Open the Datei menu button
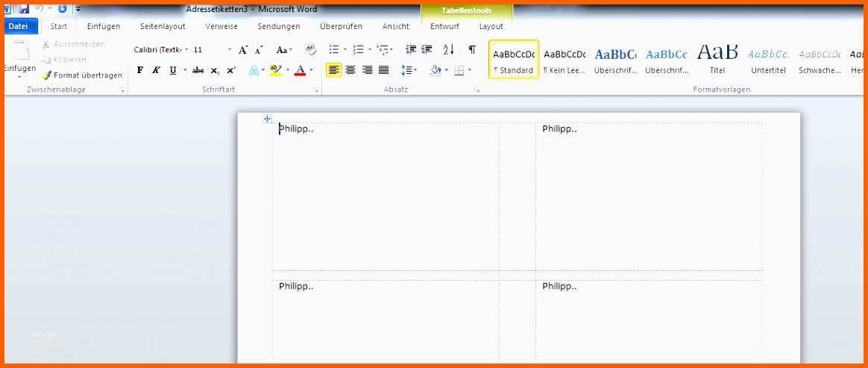868x368 pixels. coord(18,26)
